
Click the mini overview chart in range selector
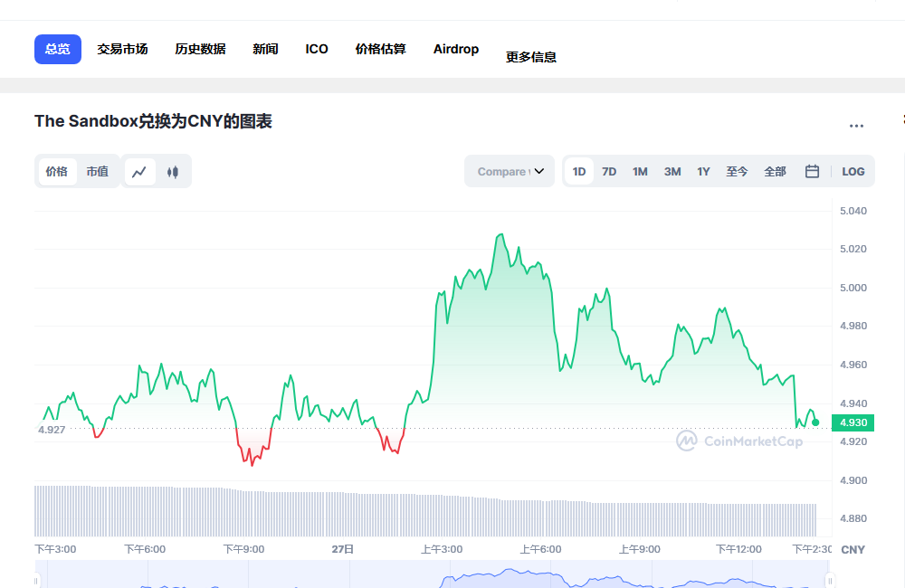(x=433, y=574)
